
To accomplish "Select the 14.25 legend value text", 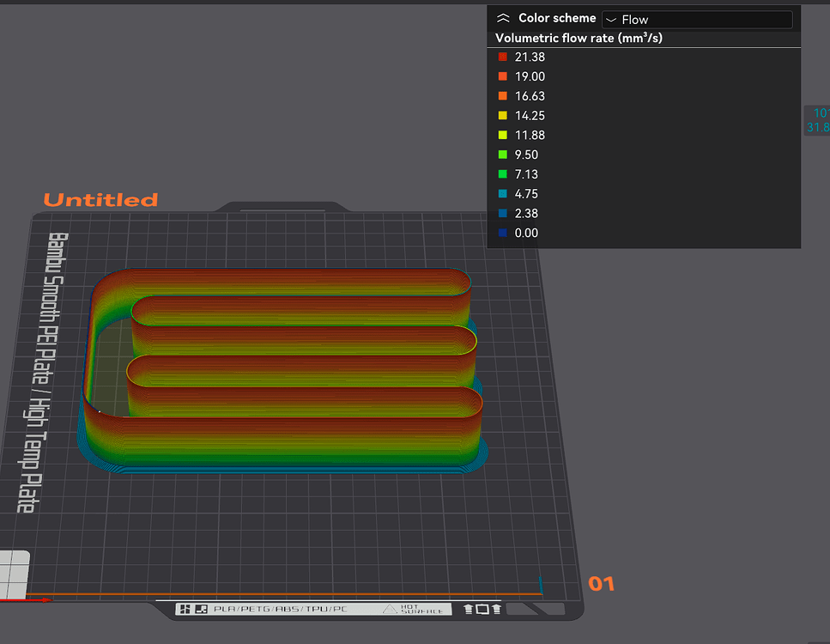I will point(530,116).
